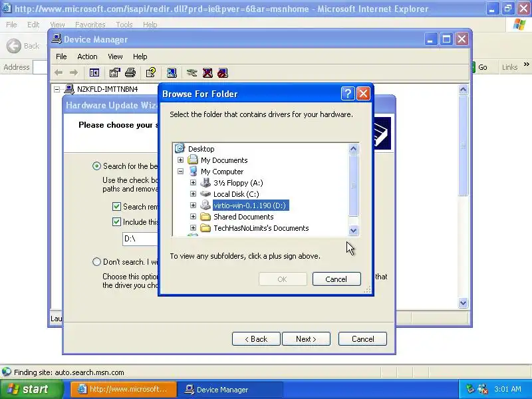Click the virtio-win CD drive icon
532x399 pixels.
click(205, 205)
